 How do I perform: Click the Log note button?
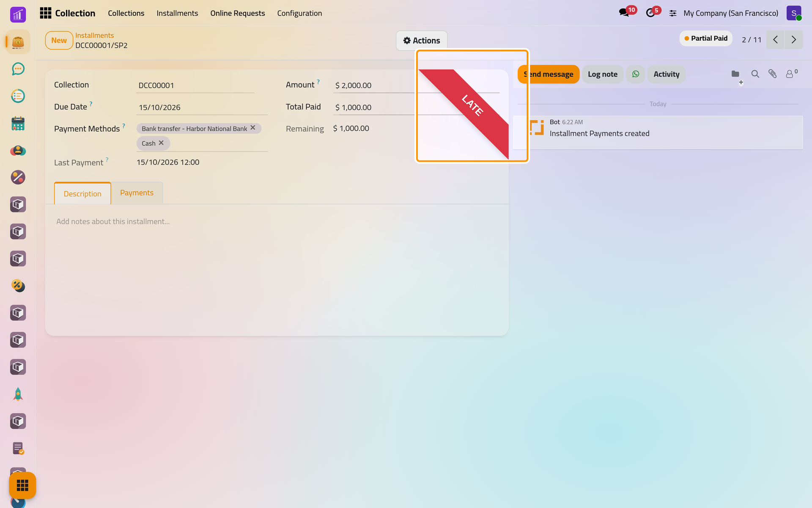(603, 74)
